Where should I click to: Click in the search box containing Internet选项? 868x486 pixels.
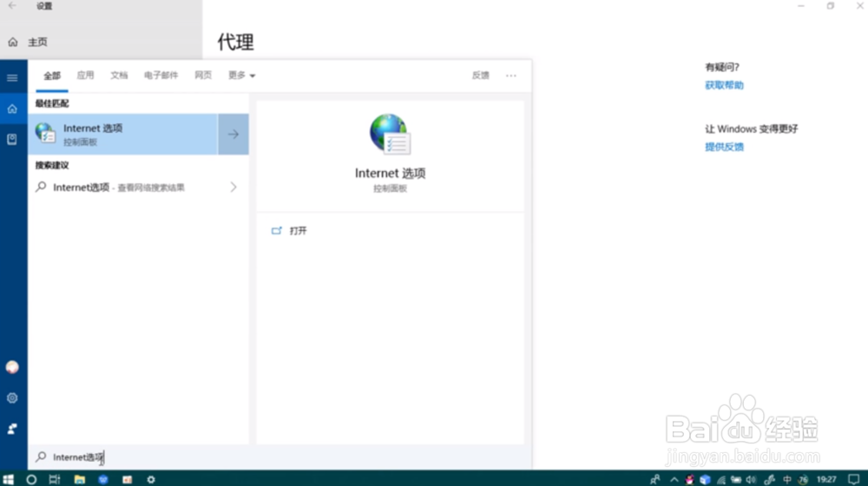pyautogui.click(x=279, y=457)
